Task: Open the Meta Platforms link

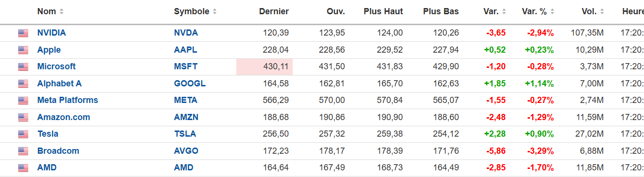Action: pos(68,100)
